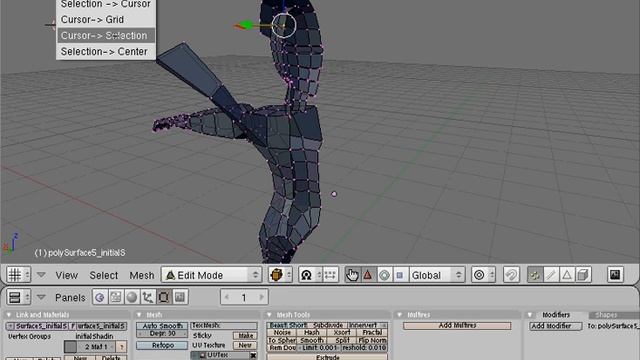Click the Extrude button
The width and height of the screenshot is (640, 360).
point(327,357)
